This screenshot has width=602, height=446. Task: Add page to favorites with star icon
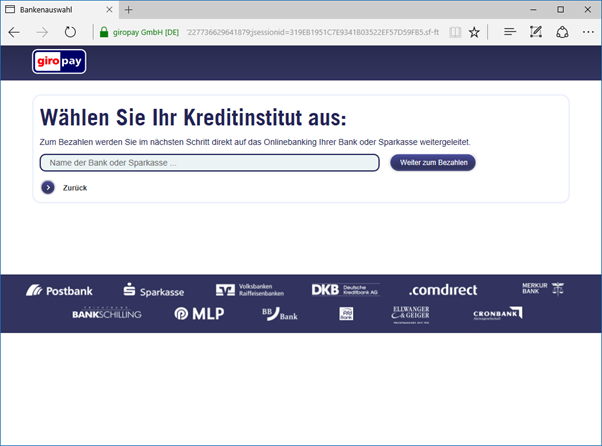pyautogui.click(x=474, y=32)
